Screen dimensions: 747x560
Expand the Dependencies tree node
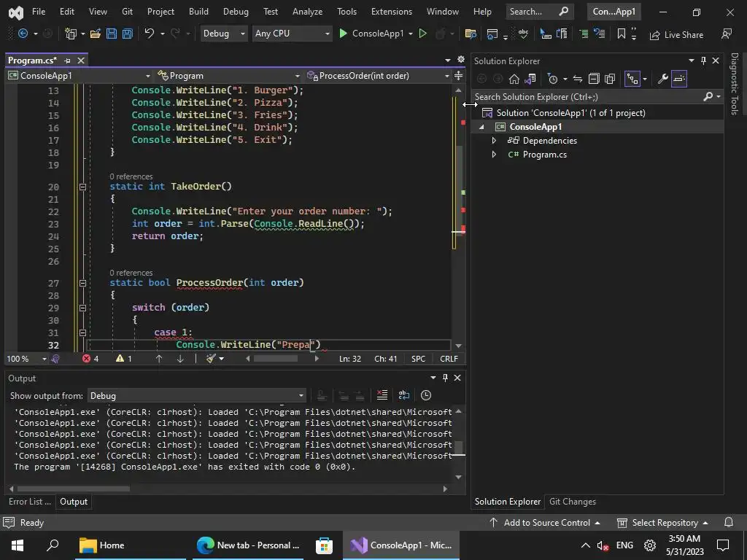[494, 141]
